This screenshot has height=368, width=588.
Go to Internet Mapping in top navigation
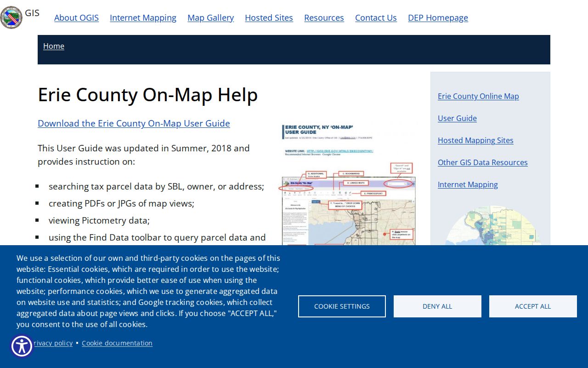point(143,17)
